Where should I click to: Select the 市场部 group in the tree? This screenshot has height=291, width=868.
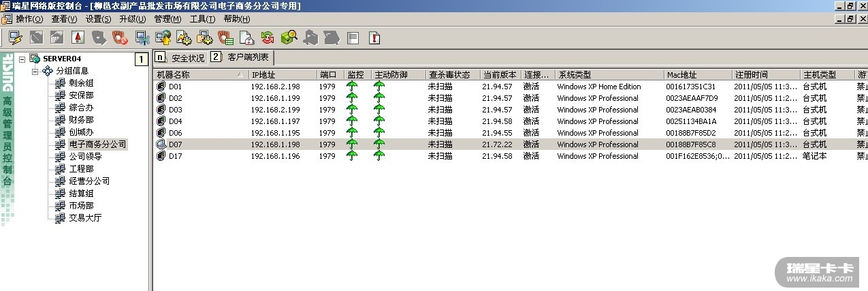(x=81, y=206)
